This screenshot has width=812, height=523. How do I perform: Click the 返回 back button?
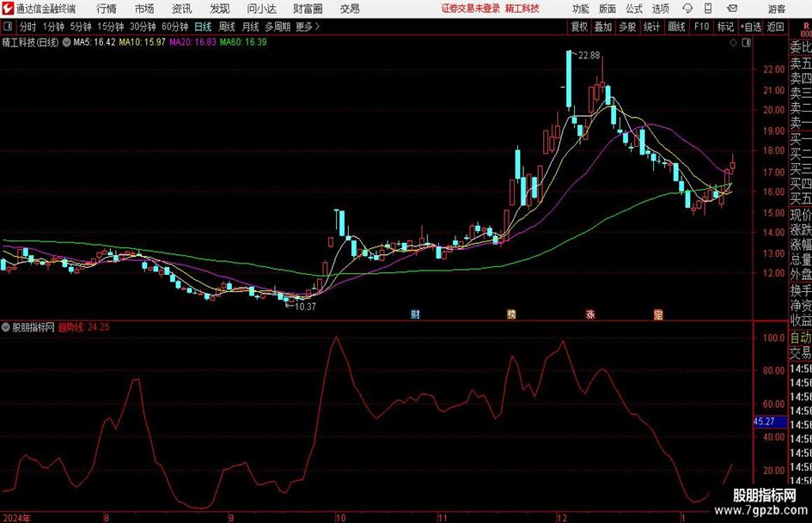pos(775,27)
